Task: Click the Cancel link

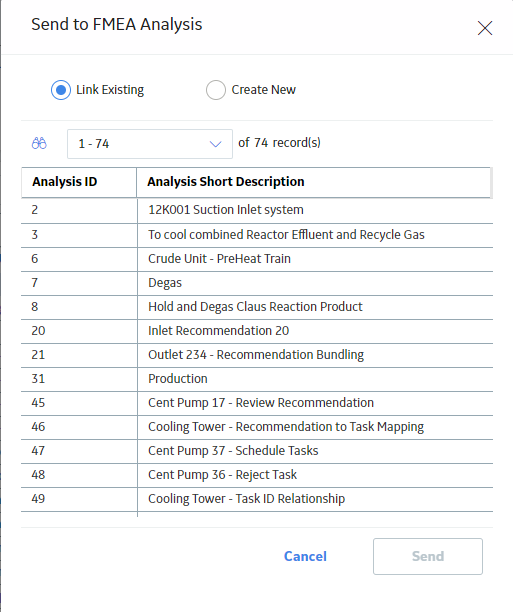Action: [305, 556]
